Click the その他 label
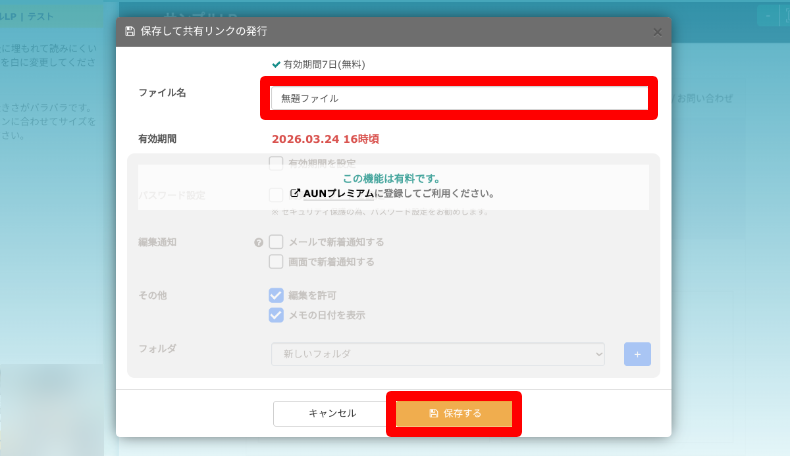The width and height of the screenshot is (790, 456). click(x=153, y=295)
